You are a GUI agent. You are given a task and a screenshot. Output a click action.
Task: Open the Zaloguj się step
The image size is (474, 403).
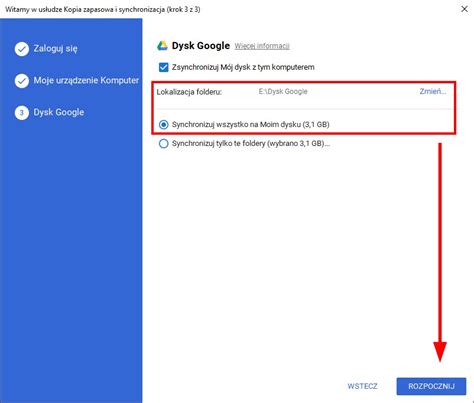click(55, 49)
